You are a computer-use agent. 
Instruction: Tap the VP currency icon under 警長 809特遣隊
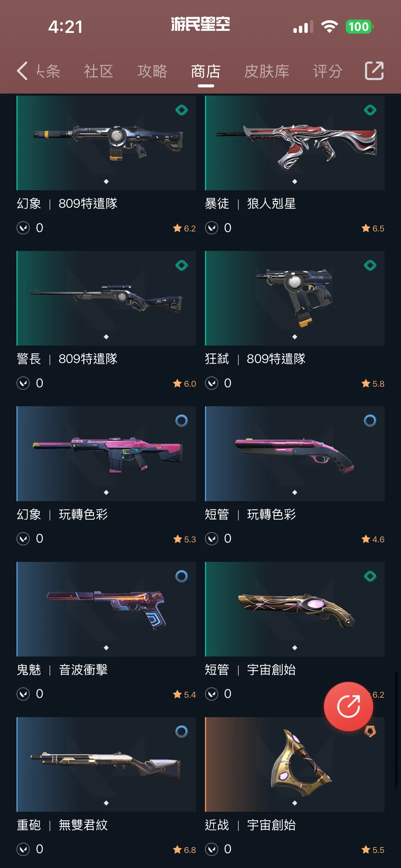pos(23,383)
